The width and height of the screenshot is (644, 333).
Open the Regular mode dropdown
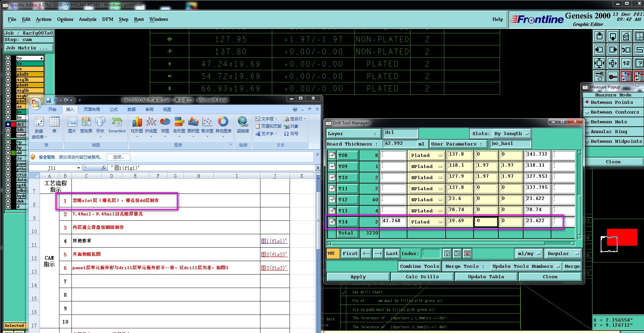pos(563,254)
